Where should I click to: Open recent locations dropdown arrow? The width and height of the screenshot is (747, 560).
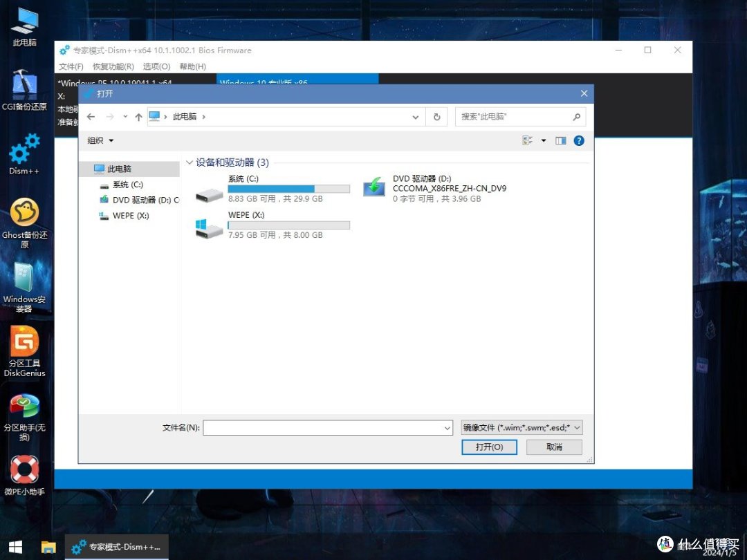coord(125,117)
